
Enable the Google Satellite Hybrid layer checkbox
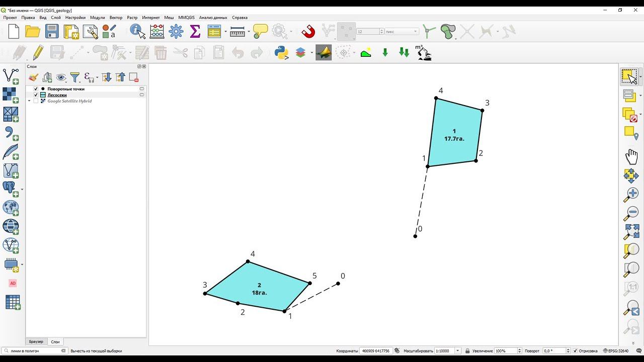click(x=36, y=101)
